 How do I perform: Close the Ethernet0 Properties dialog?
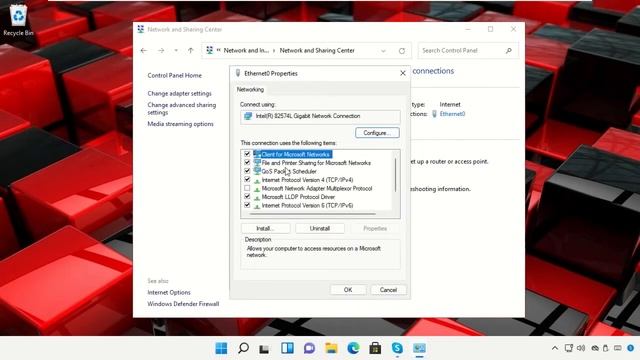coord(403,73)
